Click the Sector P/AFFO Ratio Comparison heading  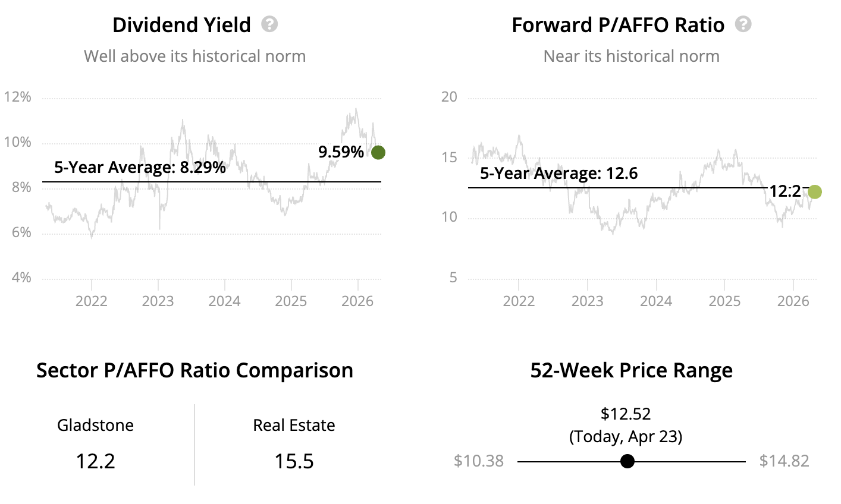pos(194,370)
